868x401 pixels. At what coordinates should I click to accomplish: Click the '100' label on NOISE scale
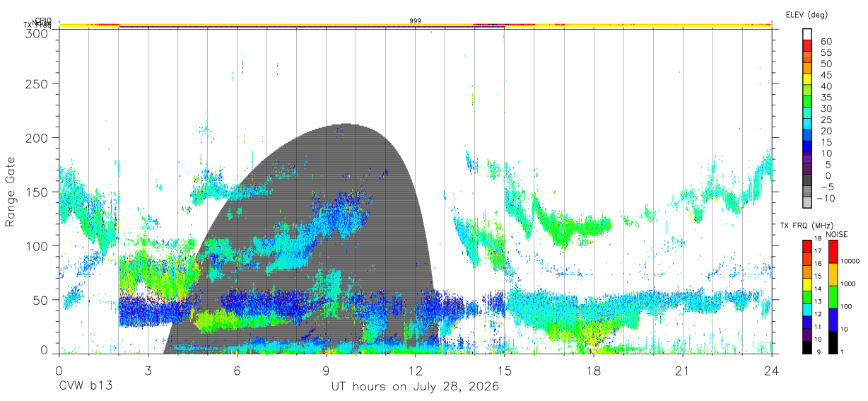tap(848, 307)
